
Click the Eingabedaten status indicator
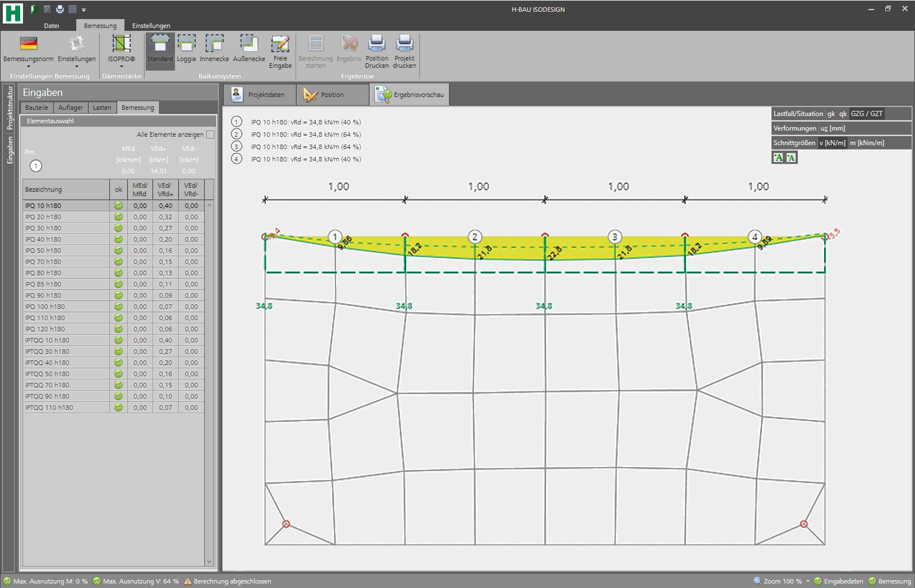(839, 581)
